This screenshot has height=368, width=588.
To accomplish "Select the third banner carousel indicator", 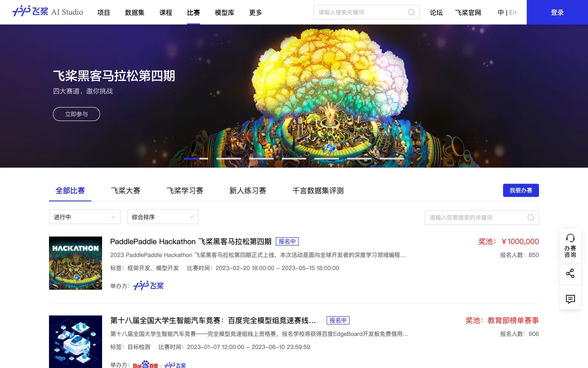I will 261,158.
